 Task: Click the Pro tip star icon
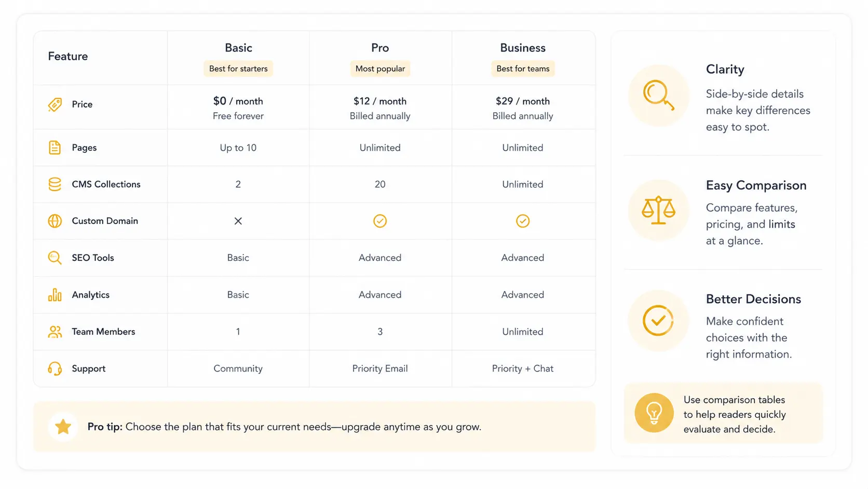pos(63,427)
